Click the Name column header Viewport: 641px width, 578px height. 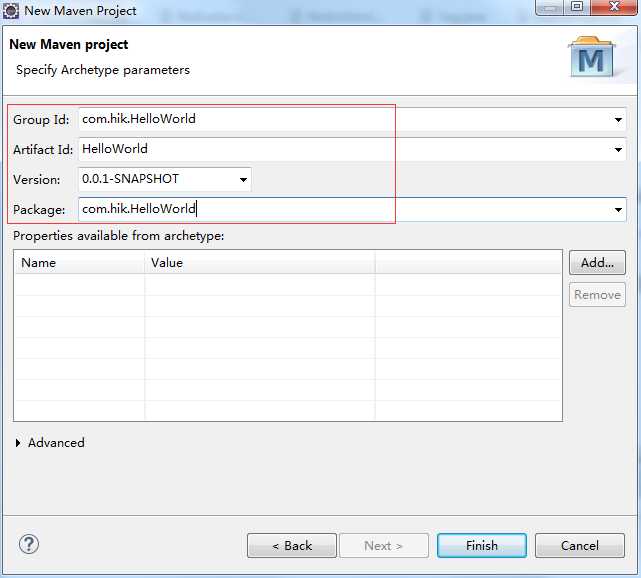[79, 262]
